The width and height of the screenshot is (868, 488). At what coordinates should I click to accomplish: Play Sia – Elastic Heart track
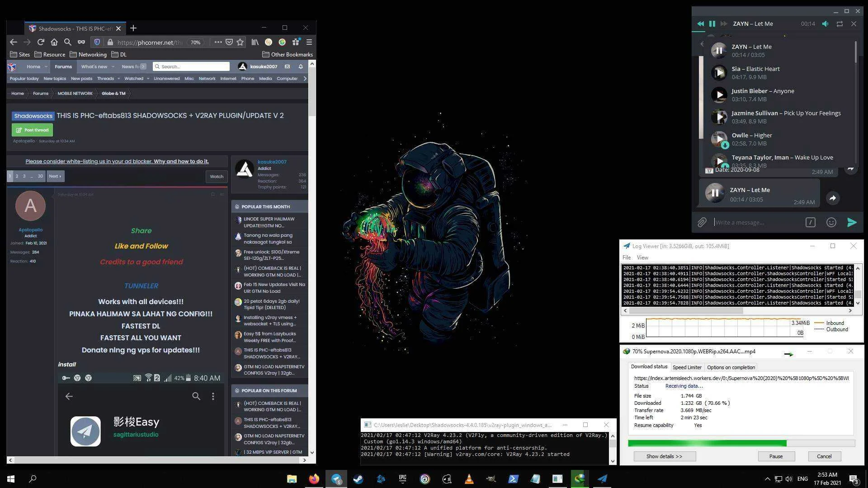[x=719, y=72]
